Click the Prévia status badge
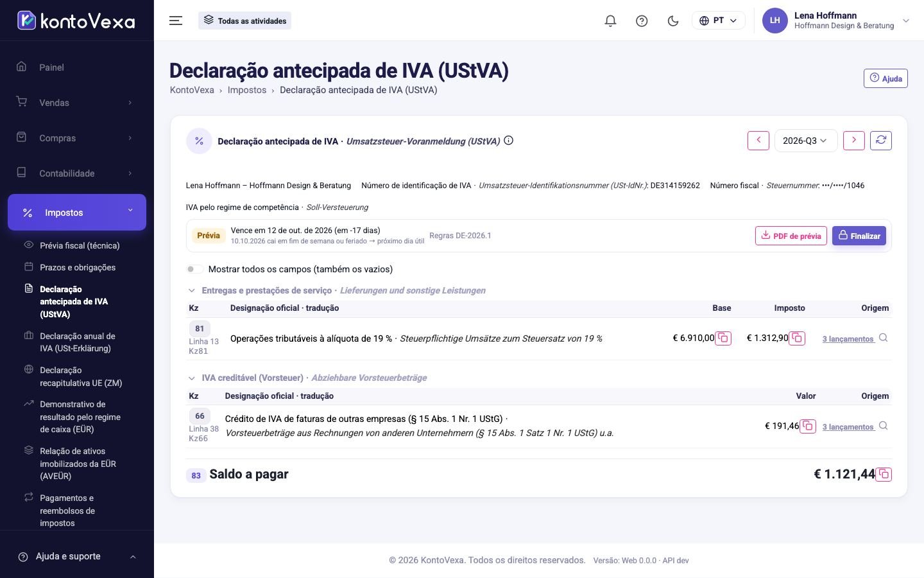The width and height of the screenshot is (924, 578). click(x=209, y=236)
